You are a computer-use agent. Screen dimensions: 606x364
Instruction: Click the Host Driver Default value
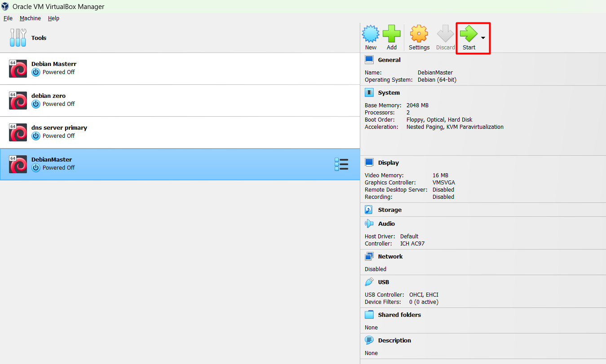tap(409, 236)
